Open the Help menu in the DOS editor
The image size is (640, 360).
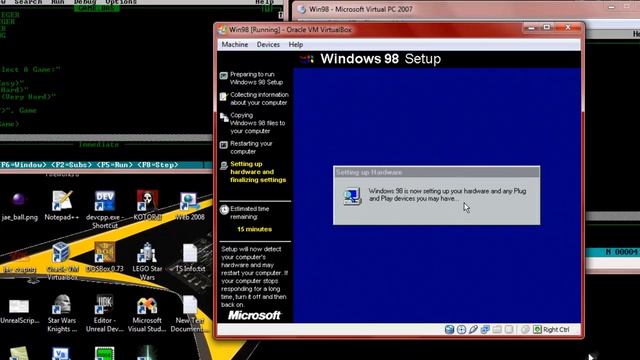point(264,2)
